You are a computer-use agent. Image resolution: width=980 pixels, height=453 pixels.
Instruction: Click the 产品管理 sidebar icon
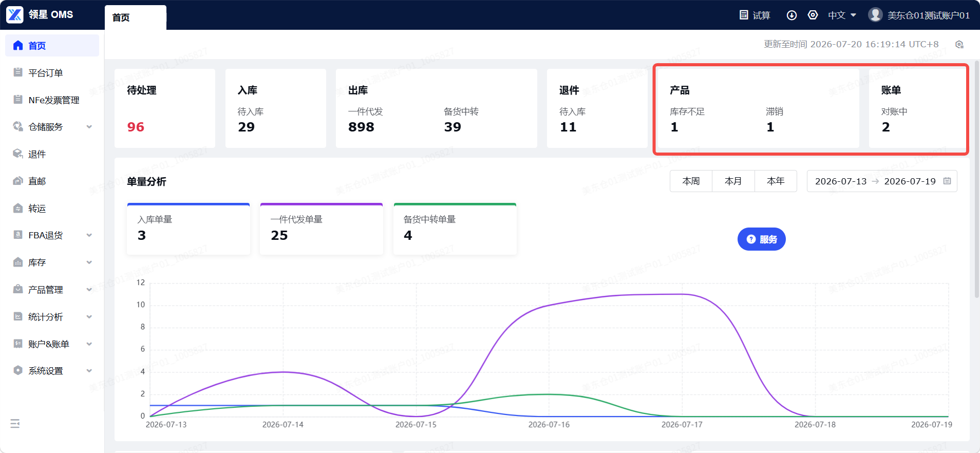coord(18,289)
